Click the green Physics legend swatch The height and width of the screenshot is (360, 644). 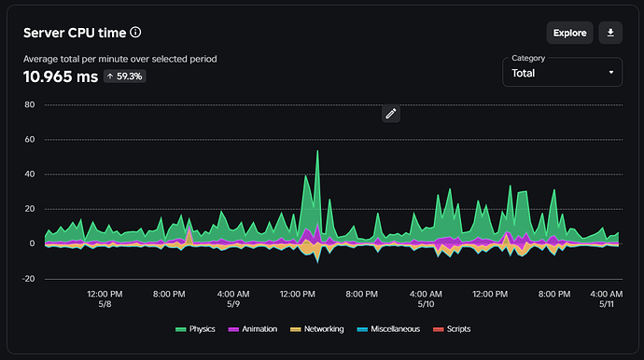click(181, 329)
